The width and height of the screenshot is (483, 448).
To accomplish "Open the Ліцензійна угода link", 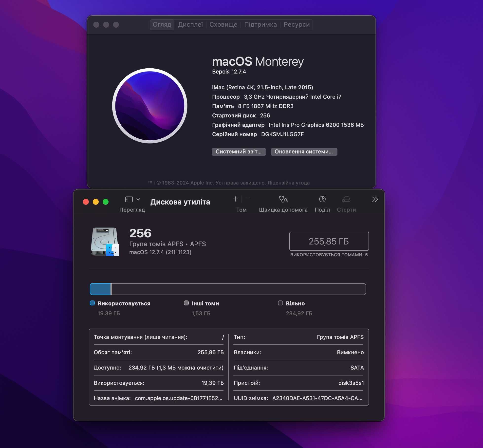I will point(288,183).
